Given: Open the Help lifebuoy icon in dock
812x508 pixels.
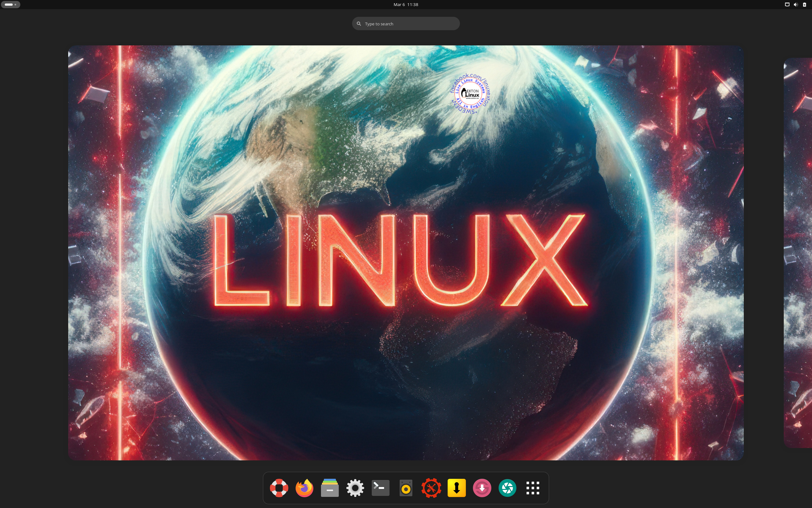Looking at the screenshot, I should [x=279, y=488].
